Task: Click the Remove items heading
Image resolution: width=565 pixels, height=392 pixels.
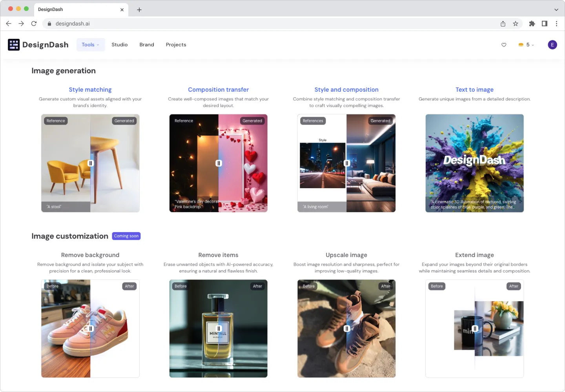Action: pyautogui.click(x=218, y=255)
